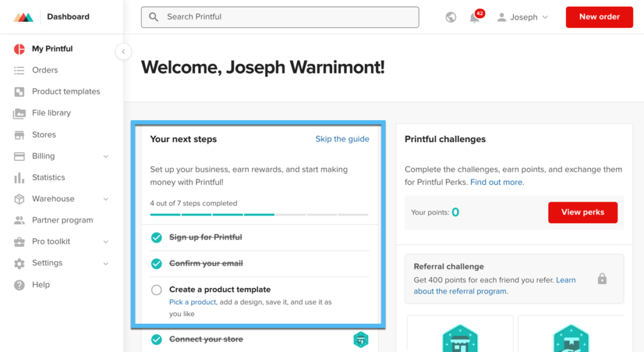Open the File library icon

click(x=19, y=113)
